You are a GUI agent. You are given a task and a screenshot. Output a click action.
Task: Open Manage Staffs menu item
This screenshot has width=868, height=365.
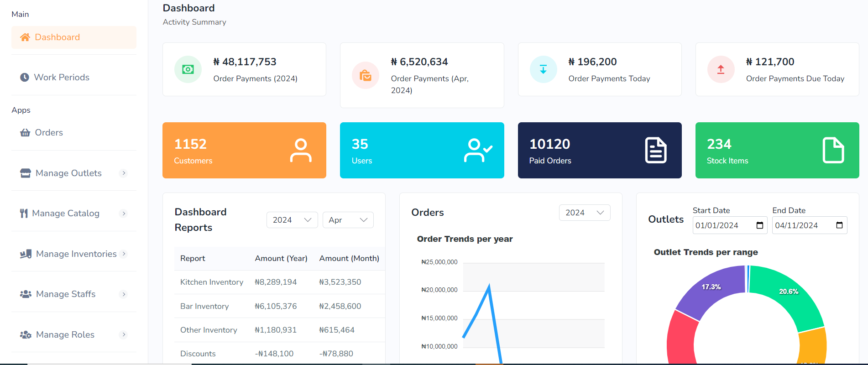tap(74, 294)
